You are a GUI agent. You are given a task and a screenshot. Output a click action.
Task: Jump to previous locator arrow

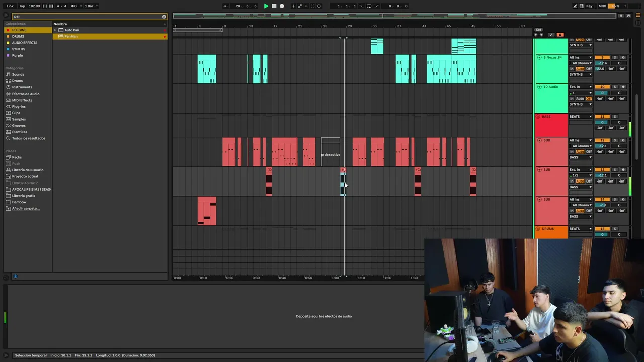click(x=536, y=35)
